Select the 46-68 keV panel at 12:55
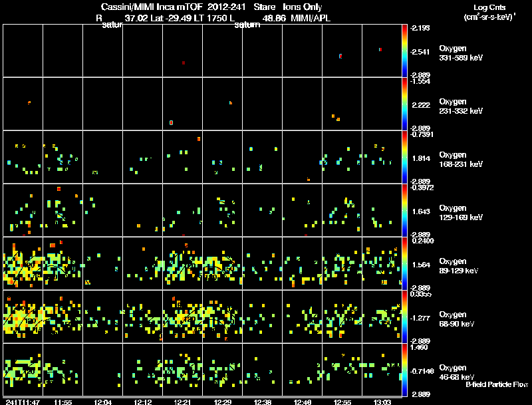 [x=342, y=370]
